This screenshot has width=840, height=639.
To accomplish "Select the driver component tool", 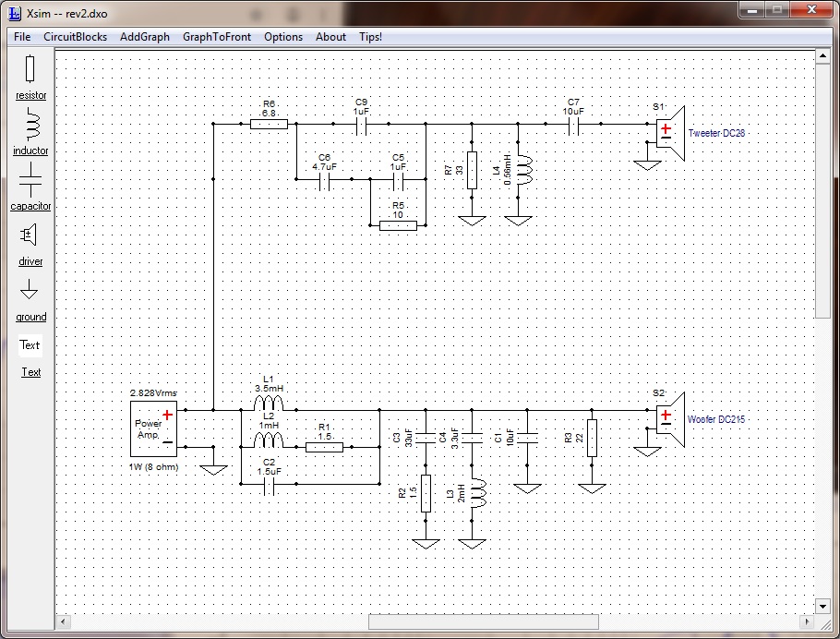I will click(x=29, y=235).
